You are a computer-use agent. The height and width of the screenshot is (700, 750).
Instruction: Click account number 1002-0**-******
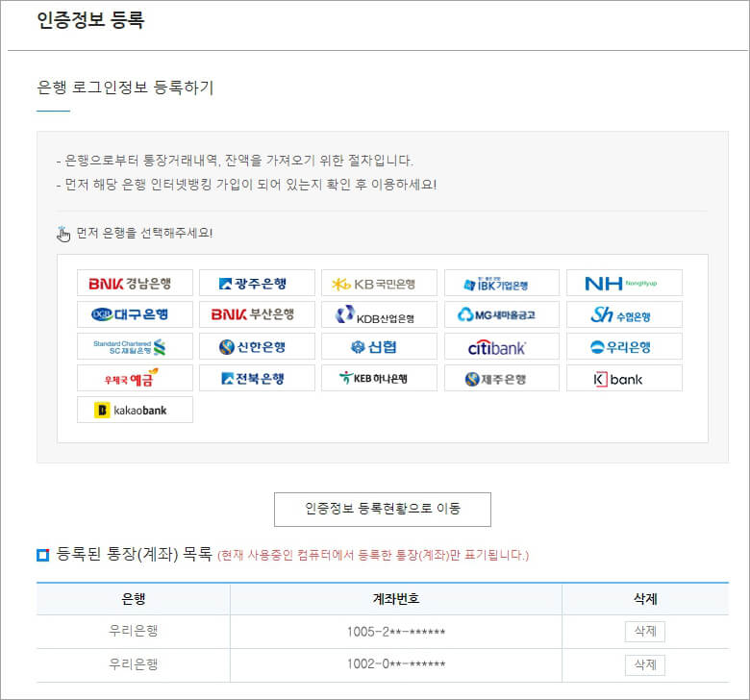click(396, 664)
